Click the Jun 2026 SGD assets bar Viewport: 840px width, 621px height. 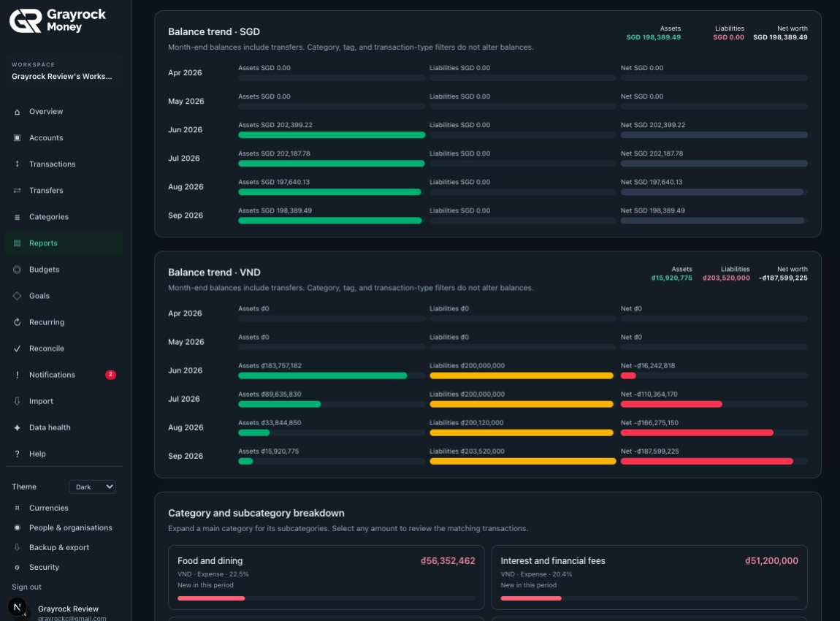pos(332,135)
